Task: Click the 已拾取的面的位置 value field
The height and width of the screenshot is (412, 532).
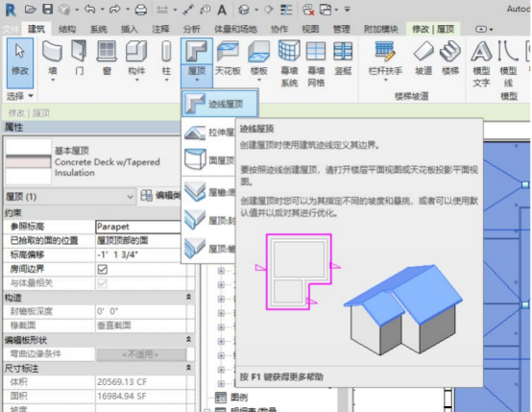Action: click(138, 241)
